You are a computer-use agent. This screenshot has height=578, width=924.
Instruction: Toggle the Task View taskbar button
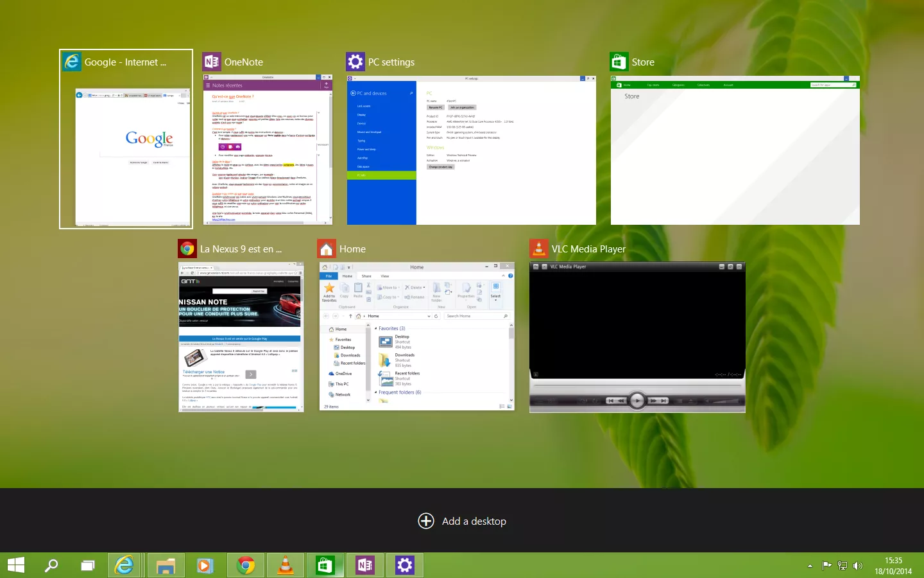(87, 565)
